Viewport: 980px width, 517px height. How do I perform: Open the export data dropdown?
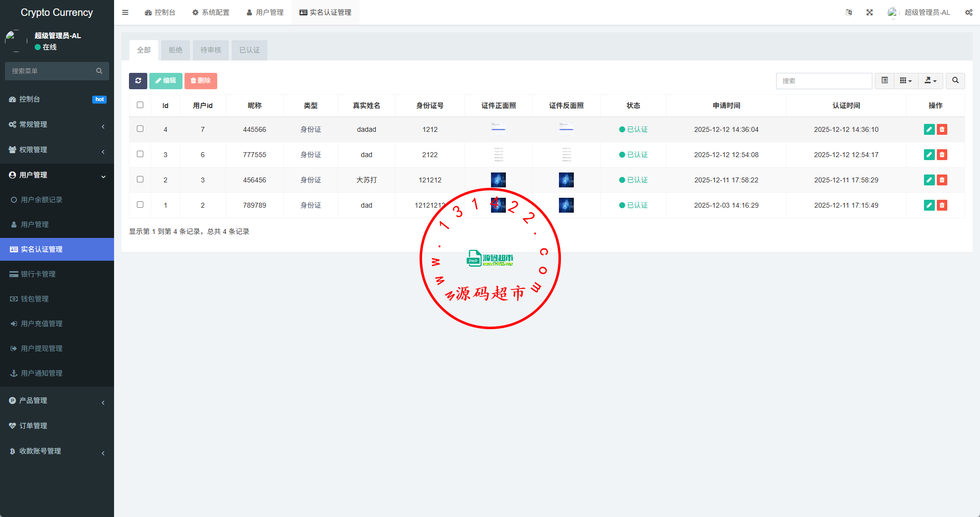[930, 81]
